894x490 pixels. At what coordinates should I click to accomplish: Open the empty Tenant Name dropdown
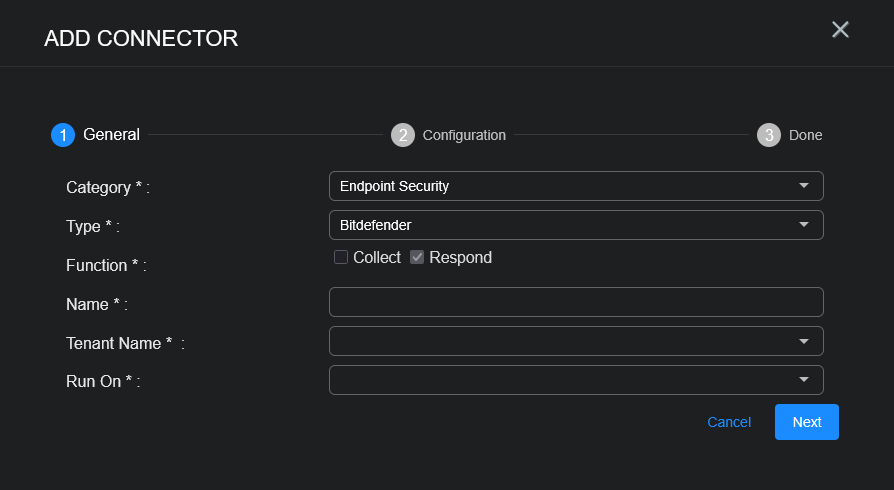(560, 341)
